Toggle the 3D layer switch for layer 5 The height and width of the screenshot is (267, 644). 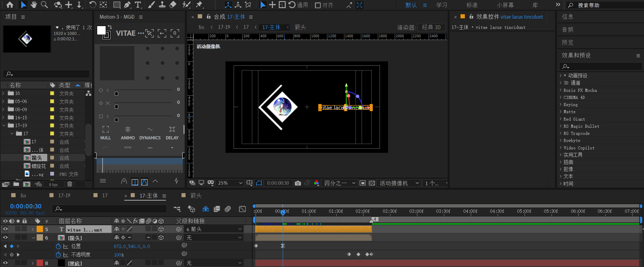[161, 229]
